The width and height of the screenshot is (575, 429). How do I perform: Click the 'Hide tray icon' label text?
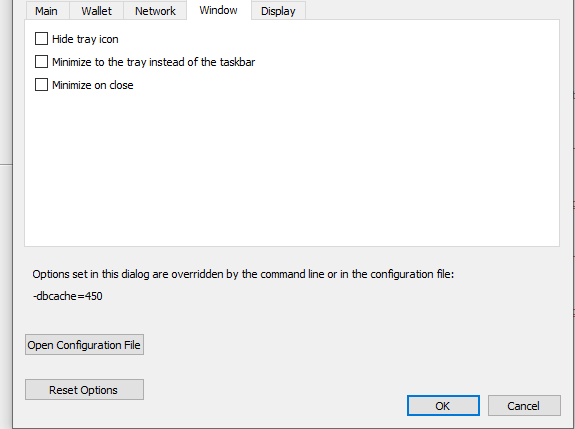click(x=85, y=39)
